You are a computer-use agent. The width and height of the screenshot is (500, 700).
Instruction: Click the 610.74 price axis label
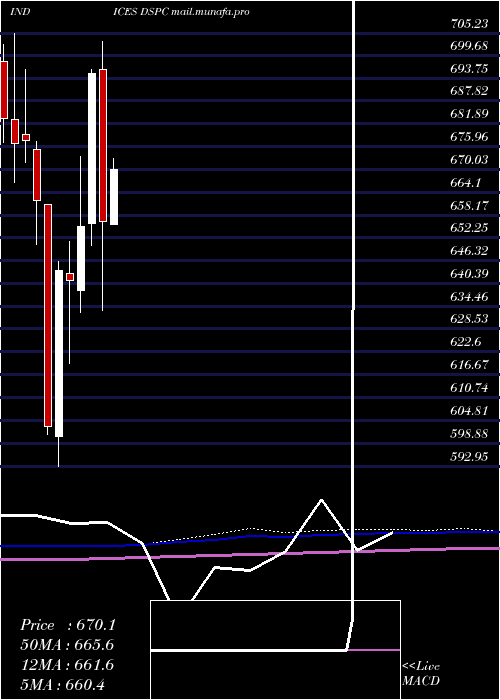(x=469, y=387)
